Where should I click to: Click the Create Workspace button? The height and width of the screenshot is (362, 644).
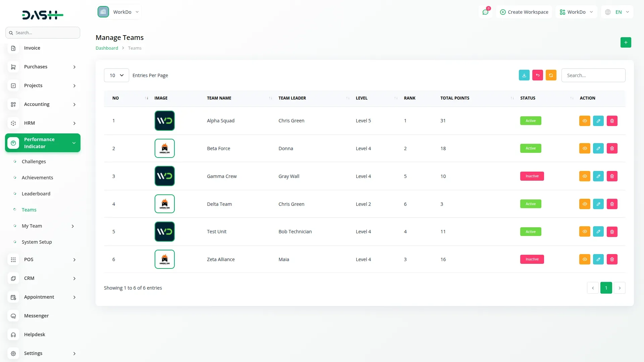[x=524, y=12]
